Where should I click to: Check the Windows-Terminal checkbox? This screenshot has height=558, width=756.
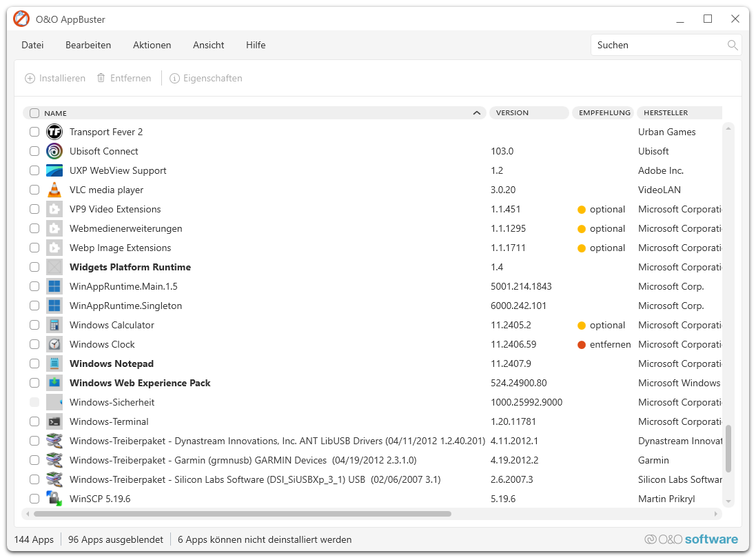click(x=34, y=421)
